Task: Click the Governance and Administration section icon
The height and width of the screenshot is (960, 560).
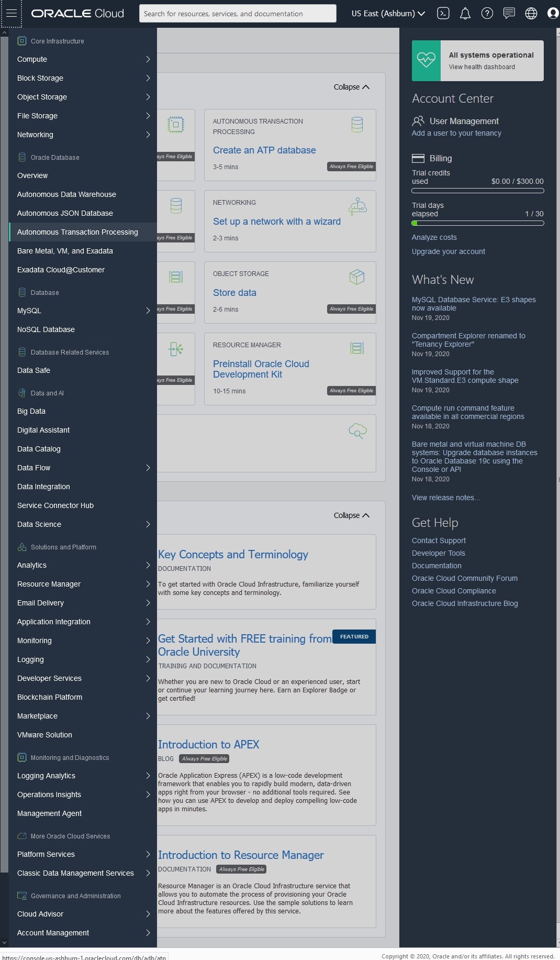Action: click(x=22, y=896)
